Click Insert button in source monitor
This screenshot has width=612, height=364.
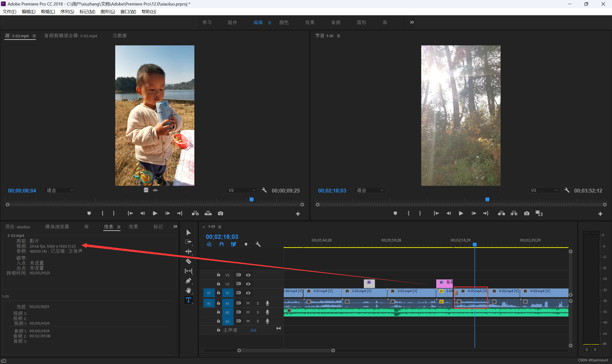pyautogui.click(x=195, y=213)
